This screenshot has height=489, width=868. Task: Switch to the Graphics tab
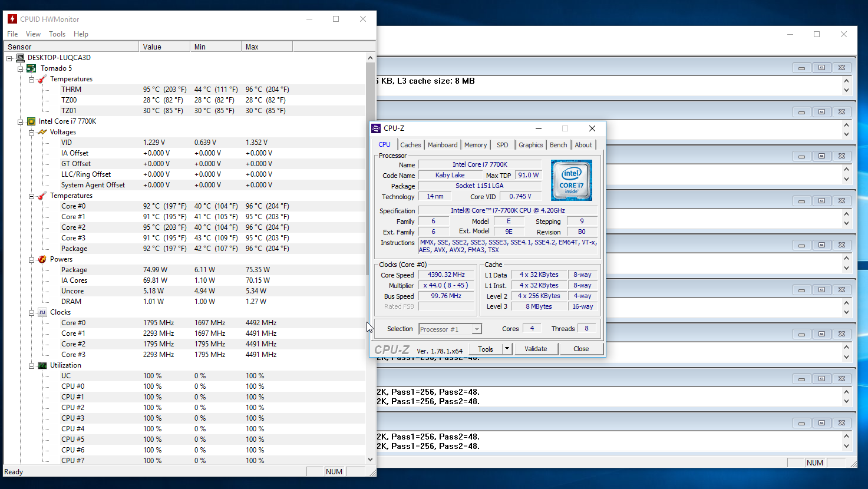pyautogui.click(x=531, y=145)
